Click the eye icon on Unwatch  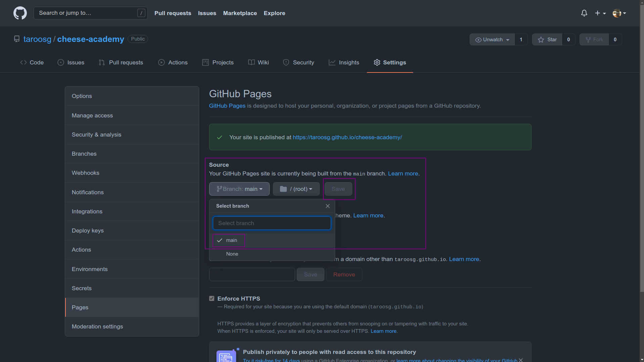point(478,40)
